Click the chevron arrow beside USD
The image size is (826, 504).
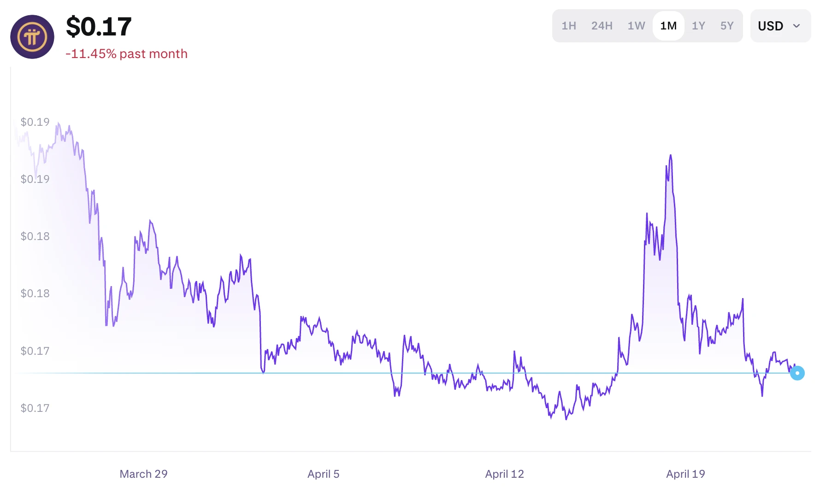point(796,26)
